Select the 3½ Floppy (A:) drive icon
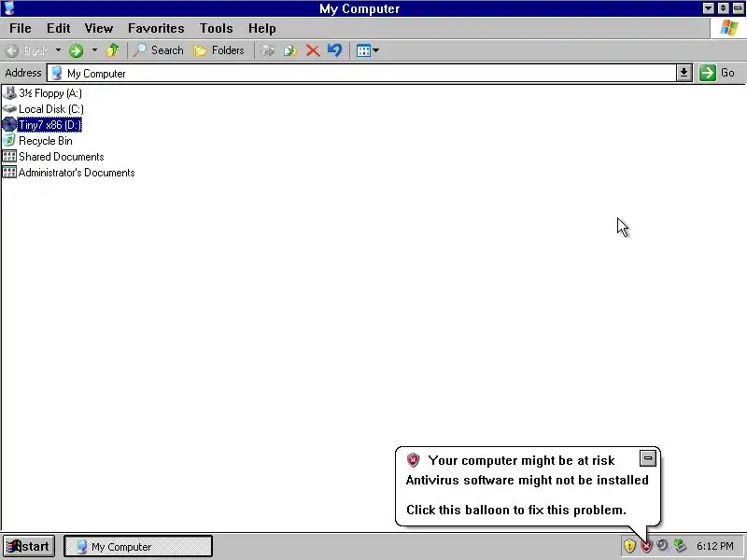This screenshot has width=747, height=560. coord(9,92)
